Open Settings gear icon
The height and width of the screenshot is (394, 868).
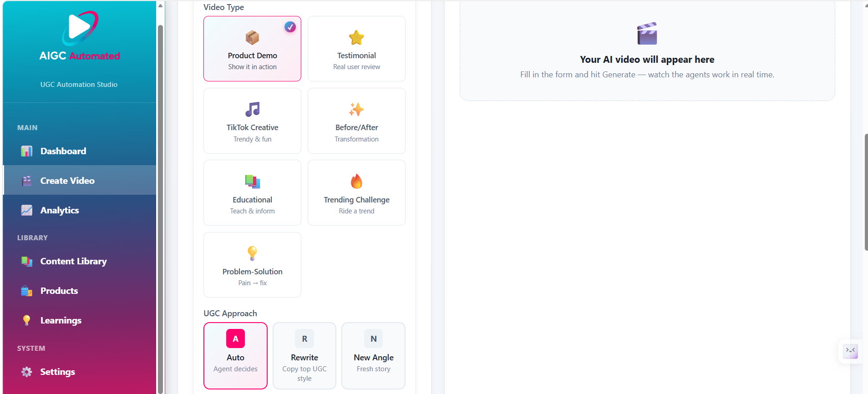[27, 372]
